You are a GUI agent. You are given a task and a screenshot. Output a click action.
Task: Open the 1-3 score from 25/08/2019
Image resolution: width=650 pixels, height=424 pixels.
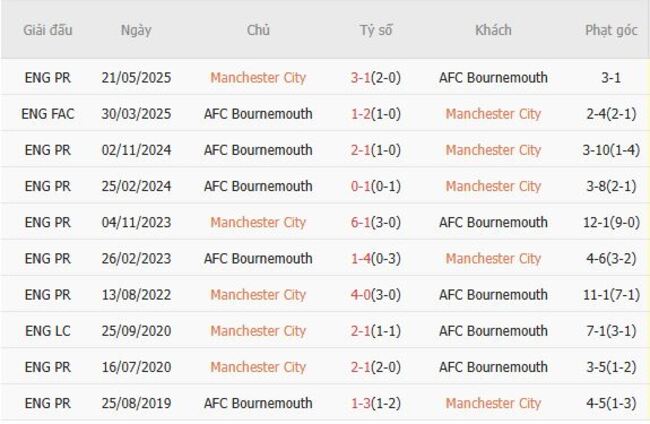tap(364, 403)
